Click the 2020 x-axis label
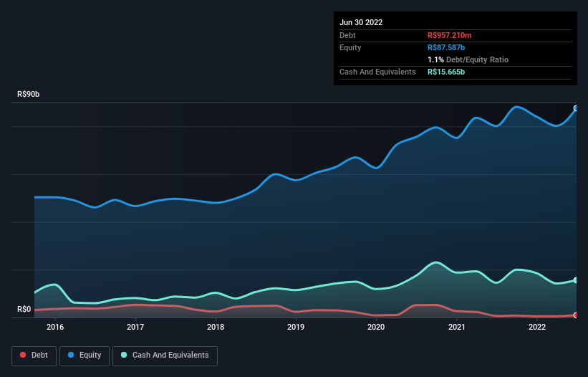 pos(376,327)
